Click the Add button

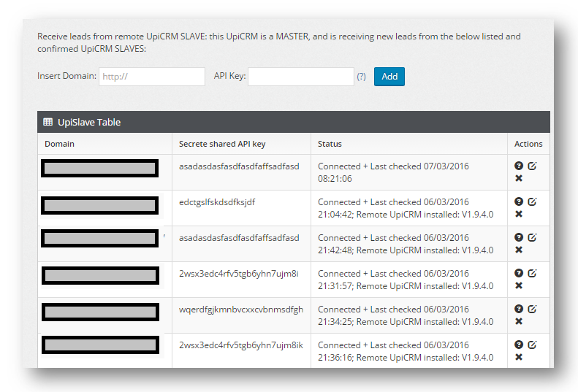389,76
